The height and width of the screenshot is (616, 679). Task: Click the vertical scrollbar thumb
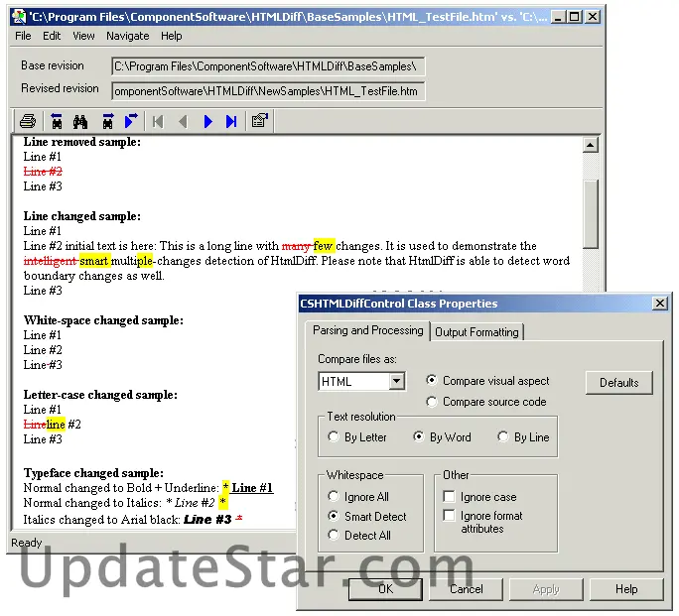click(x=591, y=214)
